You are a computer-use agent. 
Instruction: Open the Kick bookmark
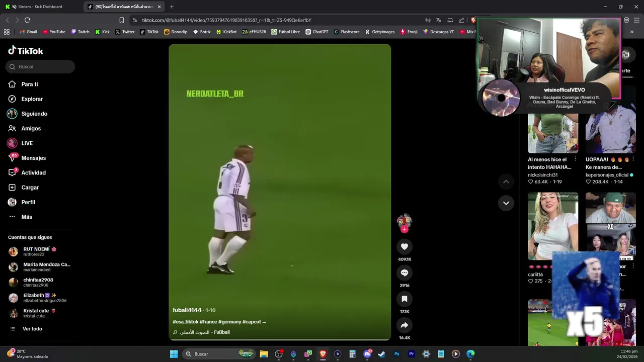[102, 32]
